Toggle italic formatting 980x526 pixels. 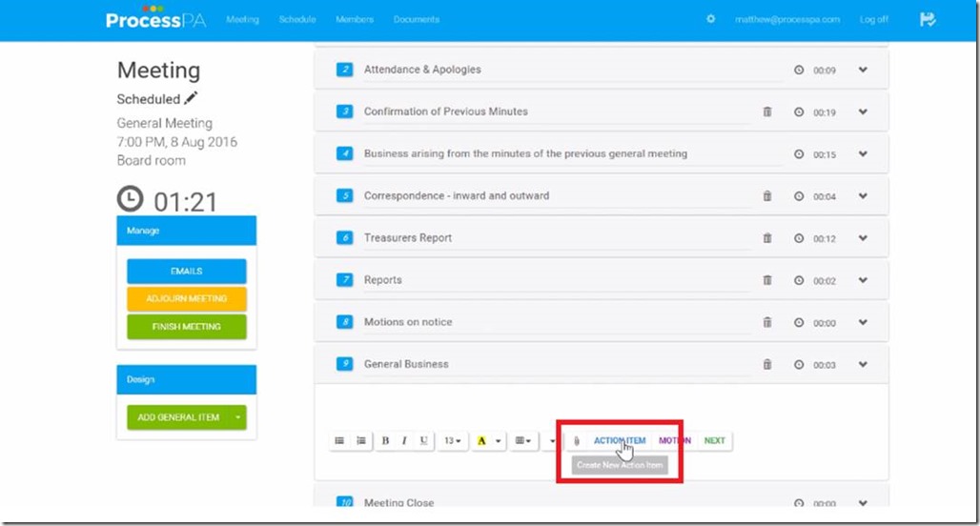[404, 441]
